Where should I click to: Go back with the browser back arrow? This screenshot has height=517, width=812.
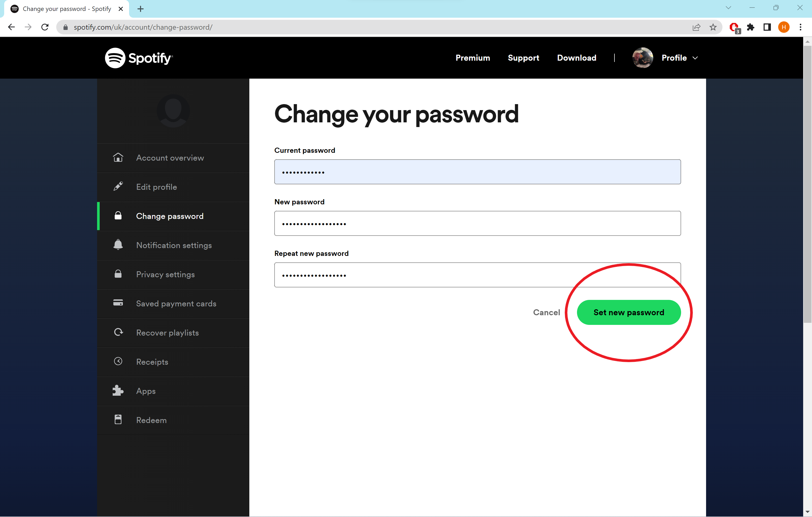(11, 27)
